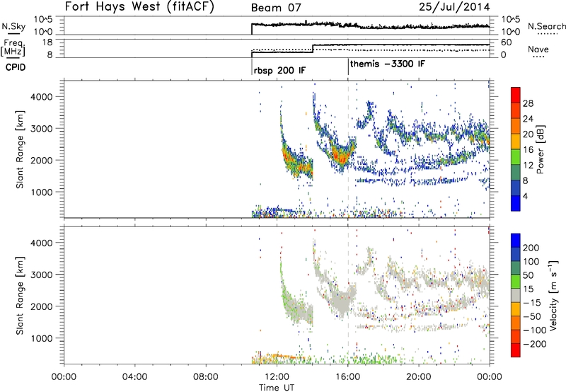Click the '200' Velocity colorbar tick value
566x392 pixels.
pyautogui.click(x=531, y=248)
